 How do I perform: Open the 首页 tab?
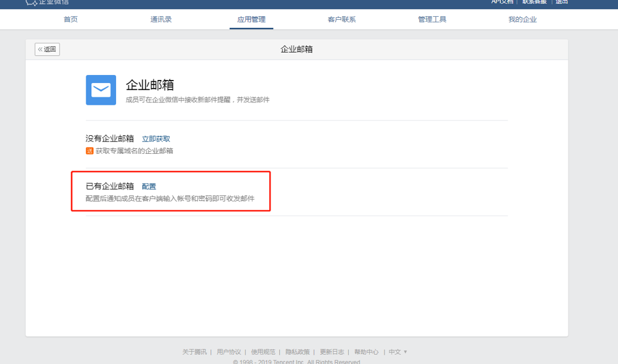point(71,19)
